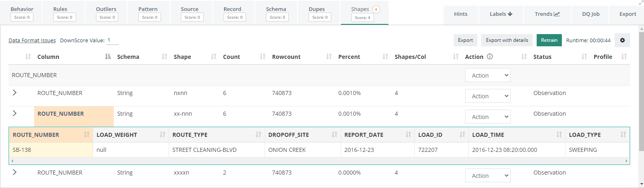Click the highlighted ROUTE_NUMBER cell in xx-nnn row
Screen dimensions: 644x188
tap(74, 116)
